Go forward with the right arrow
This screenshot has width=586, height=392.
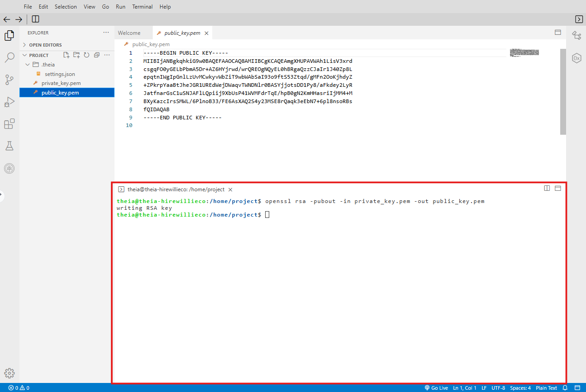click(x=19, y=19)
